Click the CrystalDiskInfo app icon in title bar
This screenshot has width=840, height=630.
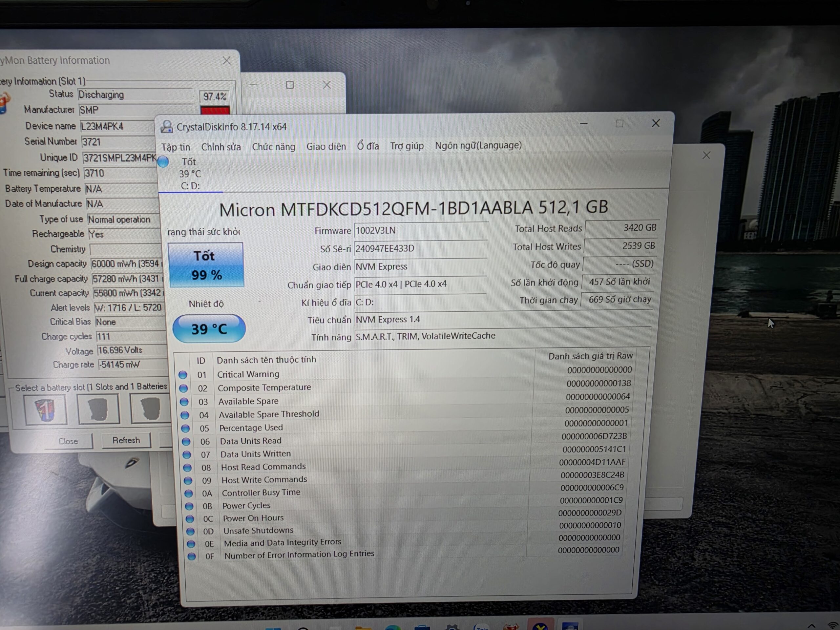pyautogui.click(x=166, y=127)
